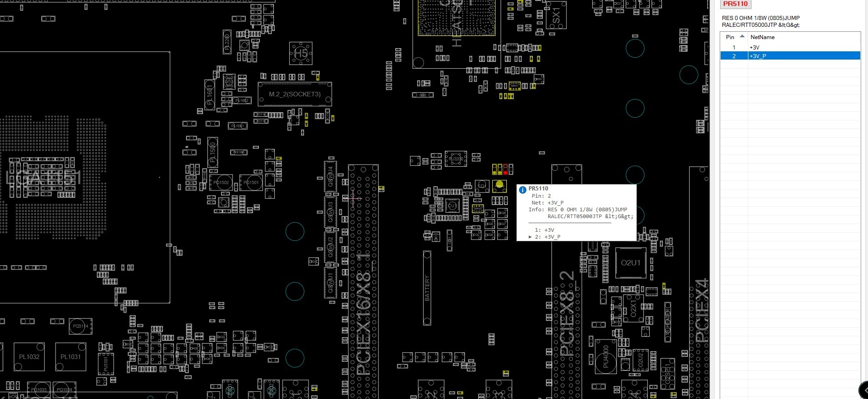Select the PU3200 chip
This screenshot has width=868, height=399.
click(x=456, y=159)
